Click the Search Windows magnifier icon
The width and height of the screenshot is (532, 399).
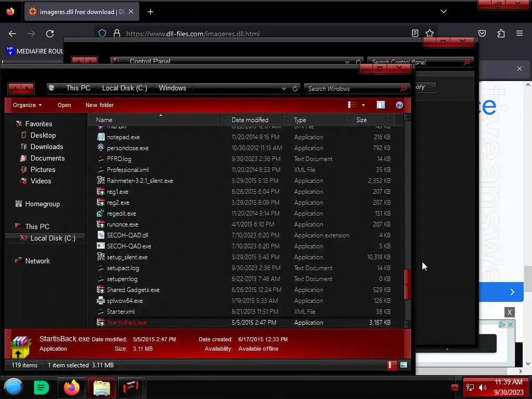[403, 88]
